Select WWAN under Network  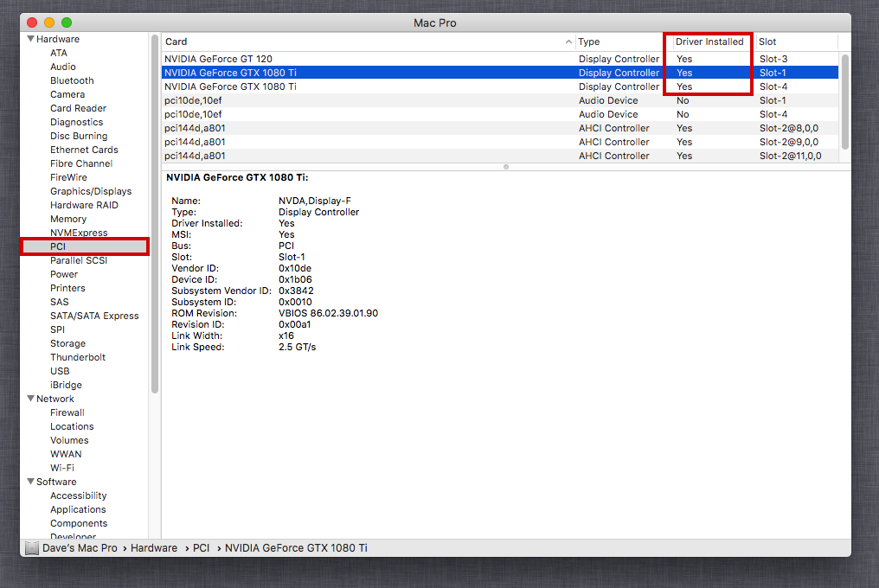[x=66, y=454]
